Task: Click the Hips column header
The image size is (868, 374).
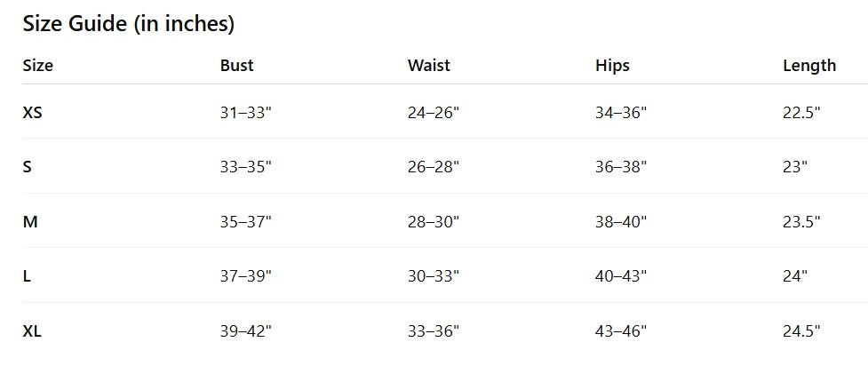Action: point(612,65)
